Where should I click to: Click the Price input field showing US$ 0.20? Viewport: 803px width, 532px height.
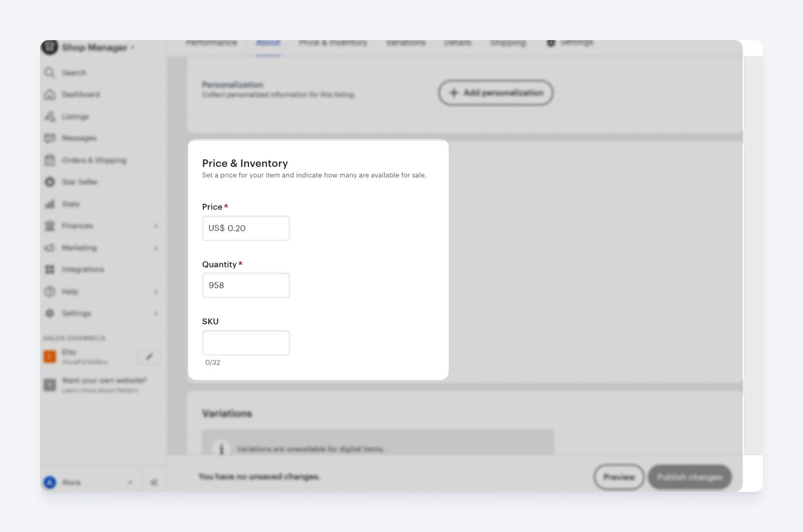pyautogui.click(x=246, y=228)
